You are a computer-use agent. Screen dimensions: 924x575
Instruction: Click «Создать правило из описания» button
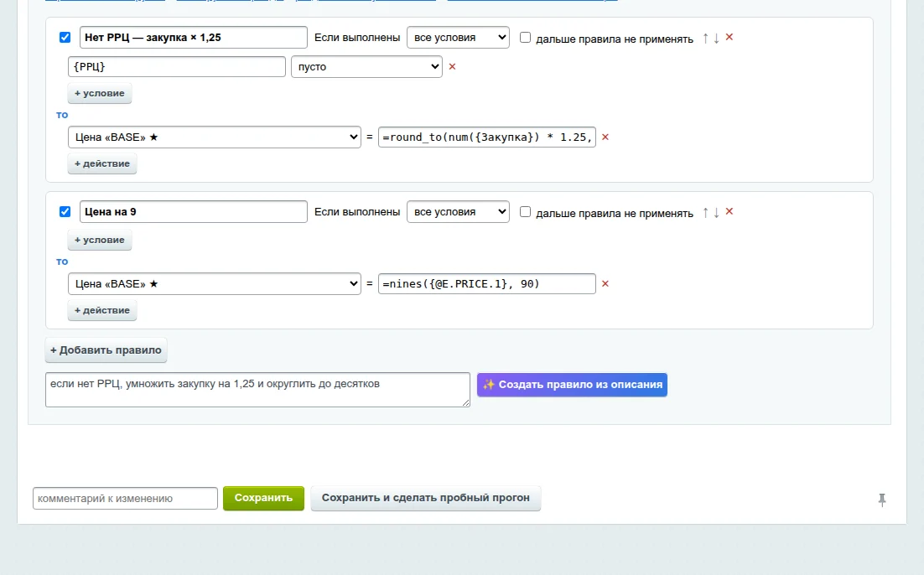point(572,385)
